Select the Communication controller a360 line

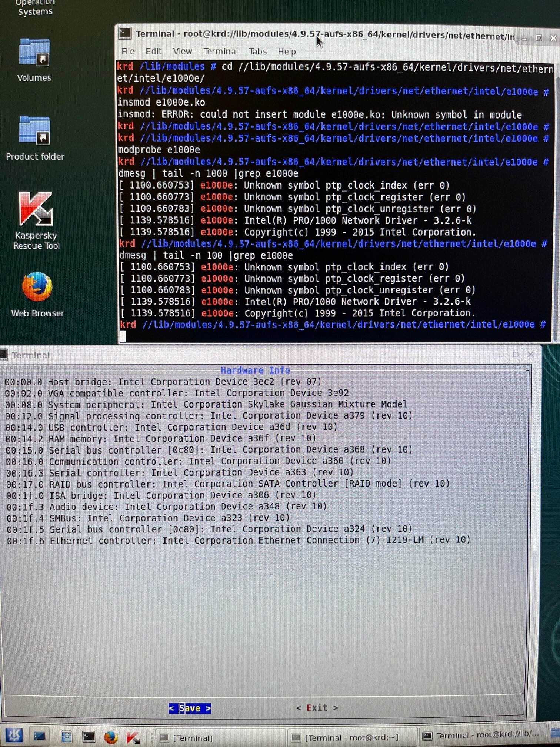[199, 461]
